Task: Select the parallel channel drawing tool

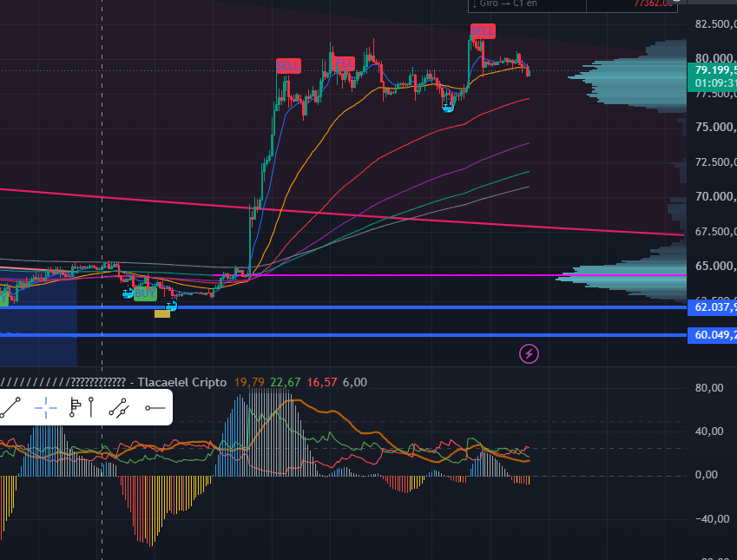Action: (x=118, y=408)
